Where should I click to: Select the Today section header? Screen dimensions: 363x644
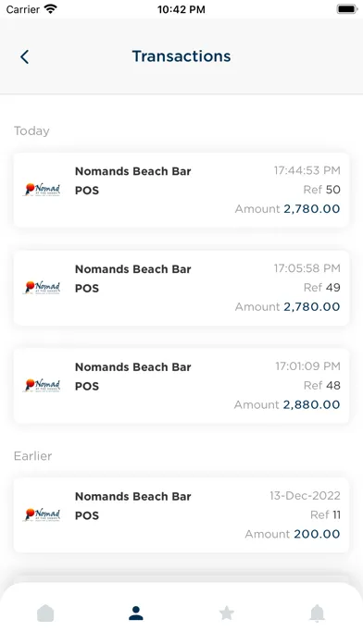[31, 131]
